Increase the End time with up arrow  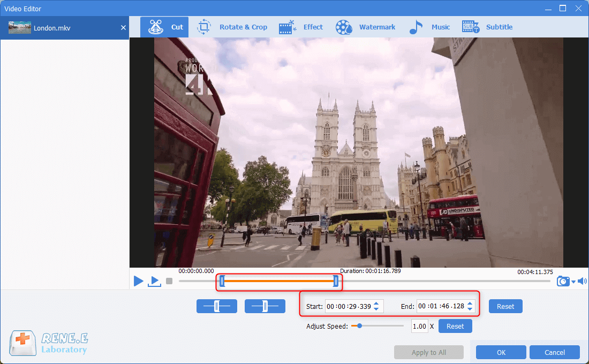(470, 303)
